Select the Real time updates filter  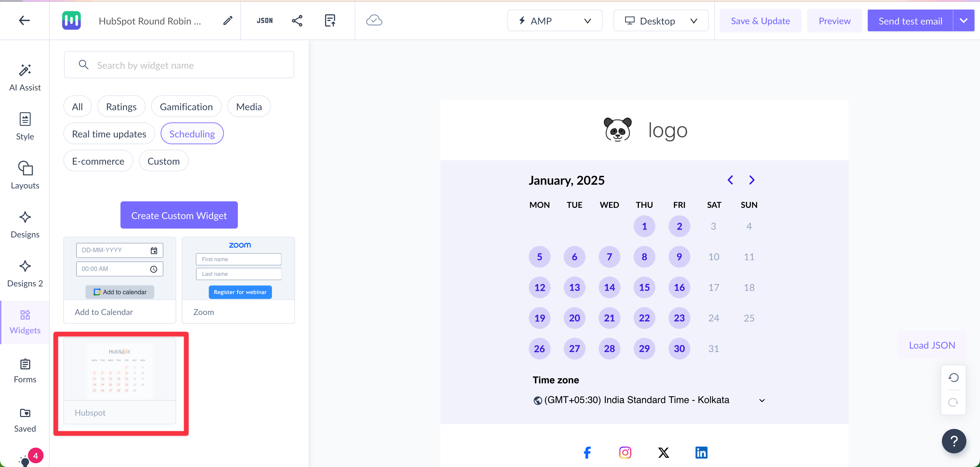[x=109, y=134]
